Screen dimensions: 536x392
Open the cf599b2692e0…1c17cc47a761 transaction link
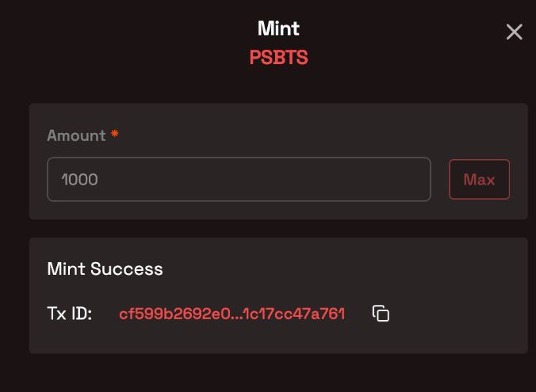point(232,314)
